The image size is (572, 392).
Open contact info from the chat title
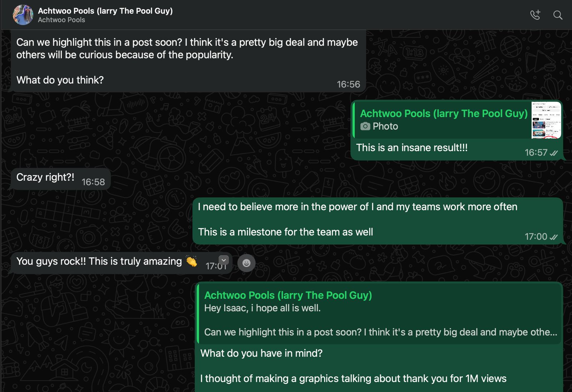[105, 11]
